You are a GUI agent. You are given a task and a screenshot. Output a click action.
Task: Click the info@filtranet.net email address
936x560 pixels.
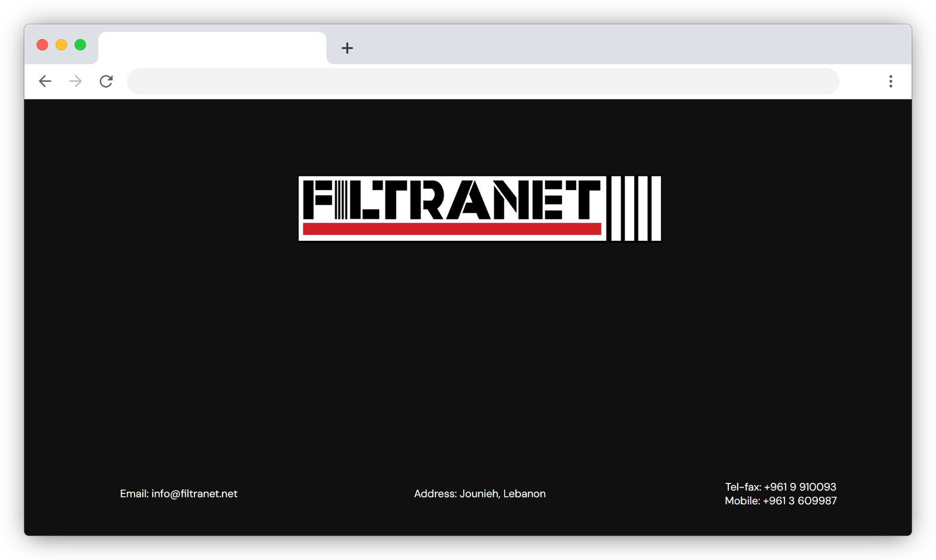(194, 494)
